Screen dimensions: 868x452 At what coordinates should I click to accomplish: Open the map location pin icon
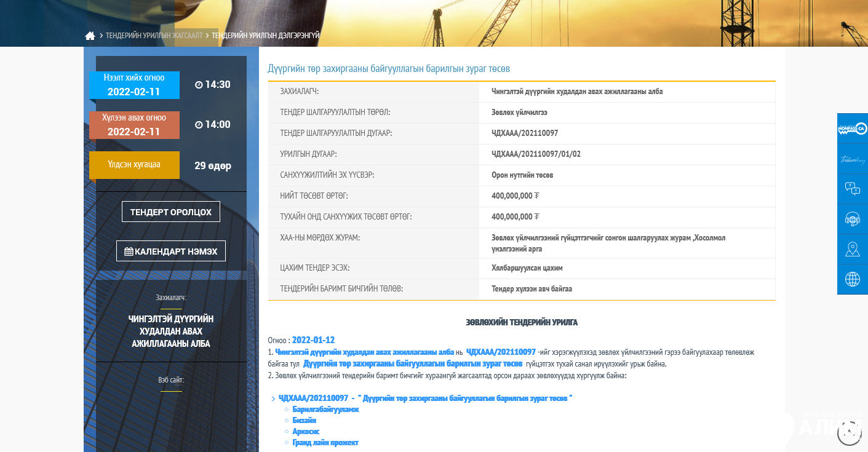[853, 249]
